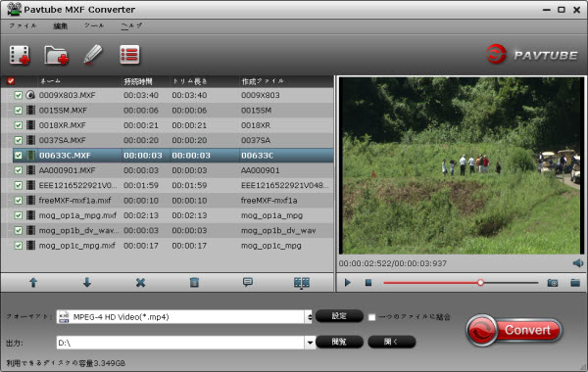Open the output path D:\ dropdown arrow
The height and width of the screenshot is (372, 588).
(310, 343)
